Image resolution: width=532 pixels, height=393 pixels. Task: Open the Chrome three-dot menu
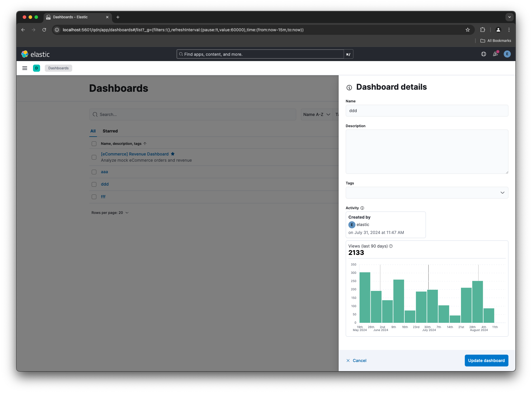pos(509,30)
